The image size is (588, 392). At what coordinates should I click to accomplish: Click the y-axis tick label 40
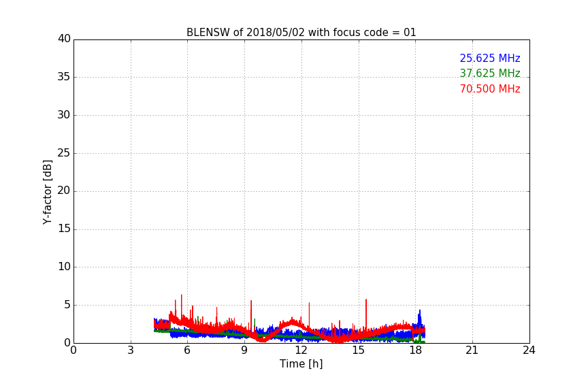[64, 39]
